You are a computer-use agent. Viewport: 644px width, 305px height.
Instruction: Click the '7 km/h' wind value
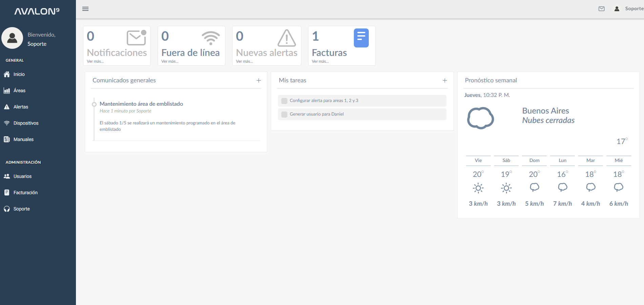pyautogui.click(x=563, y=204)
